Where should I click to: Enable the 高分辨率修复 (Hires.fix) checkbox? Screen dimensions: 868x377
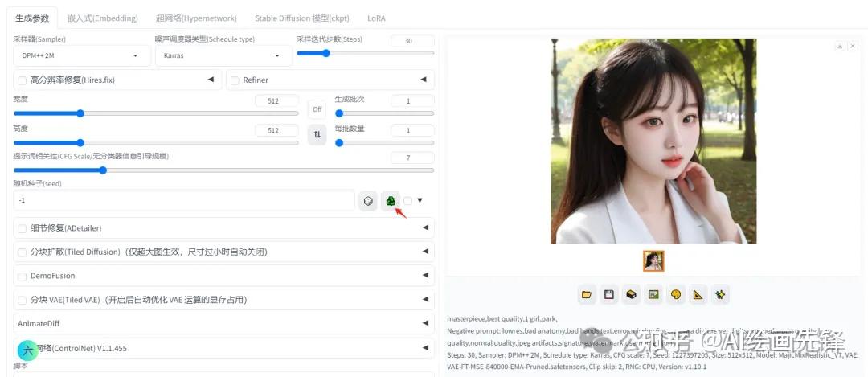[23, 80]
